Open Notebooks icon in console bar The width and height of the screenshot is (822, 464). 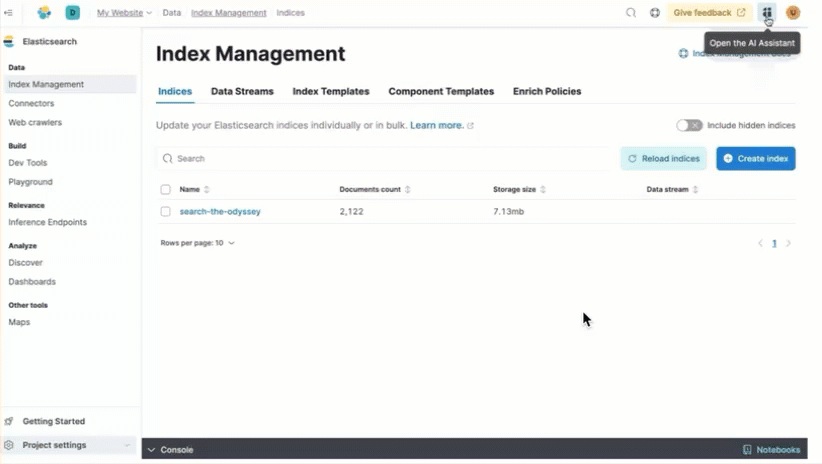point(747,450)
